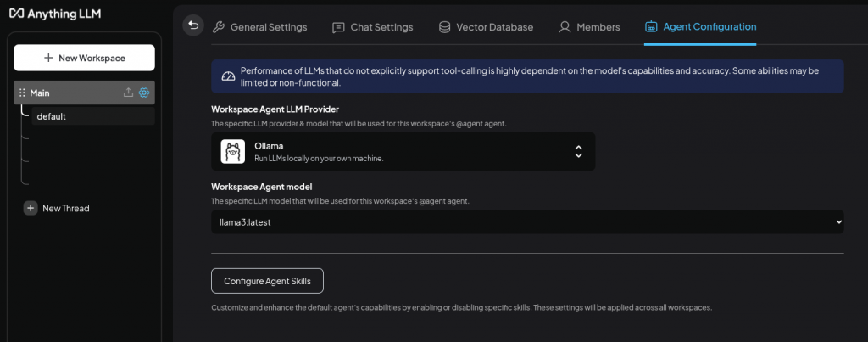Click the gauge icon in the performance banner

(227, 76)
